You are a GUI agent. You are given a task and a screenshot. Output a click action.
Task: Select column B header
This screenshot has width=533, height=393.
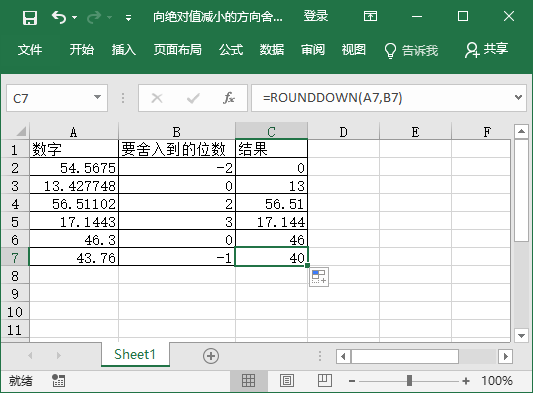tap(177, 132)
